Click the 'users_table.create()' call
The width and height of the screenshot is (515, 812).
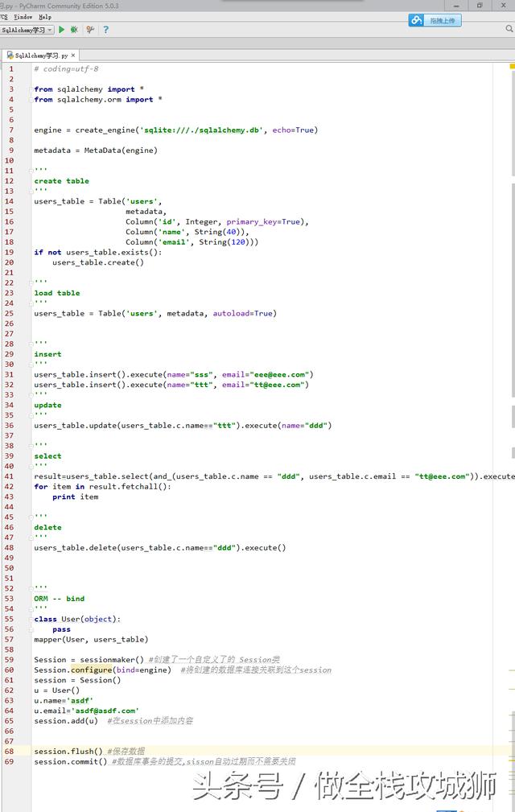[98, 262]
